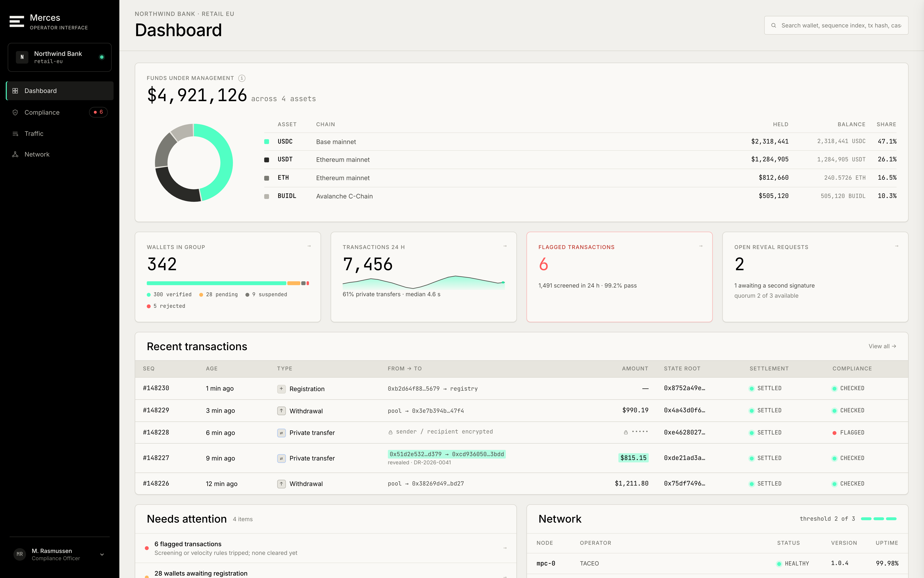Click the Private transfer icon for #148228
Viewport: 924px width, 578px height.
[281, 433]
